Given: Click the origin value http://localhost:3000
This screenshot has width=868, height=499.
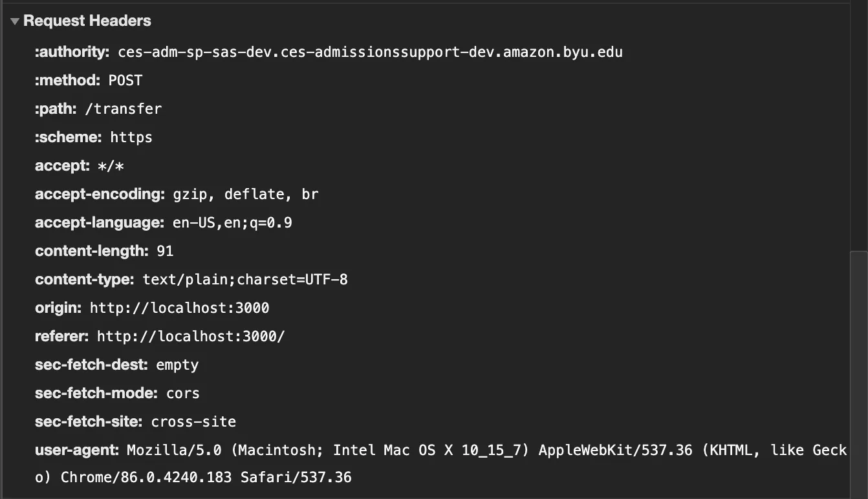Looking at the screenshot, I should (x=179, y=308).
